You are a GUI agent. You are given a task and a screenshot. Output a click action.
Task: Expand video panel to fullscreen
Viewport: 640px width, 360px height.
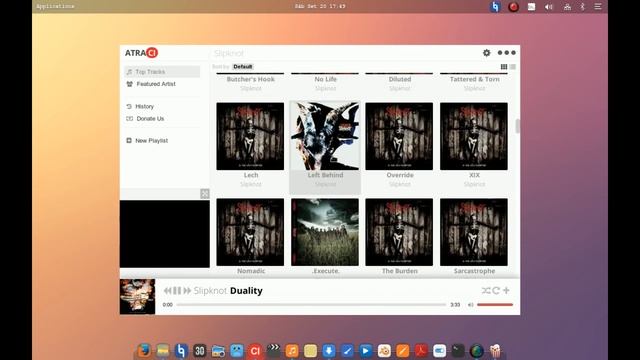(204, 194)
